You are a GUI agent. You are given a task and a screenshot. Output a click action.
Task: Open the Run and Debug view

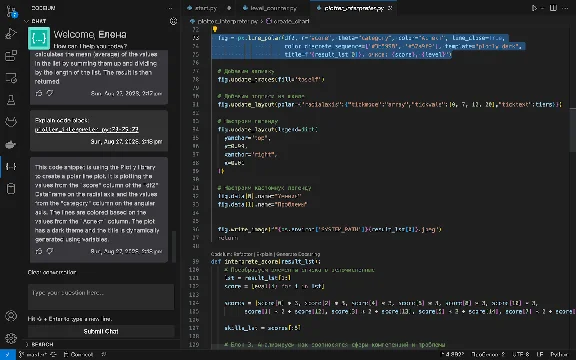coord(11,34)
